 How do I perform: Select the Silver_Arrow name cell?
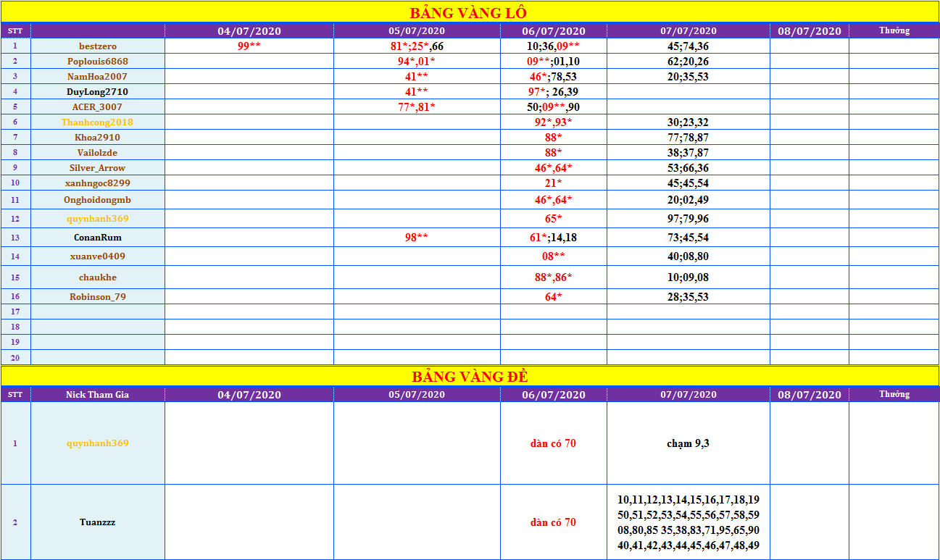[98, 168]
